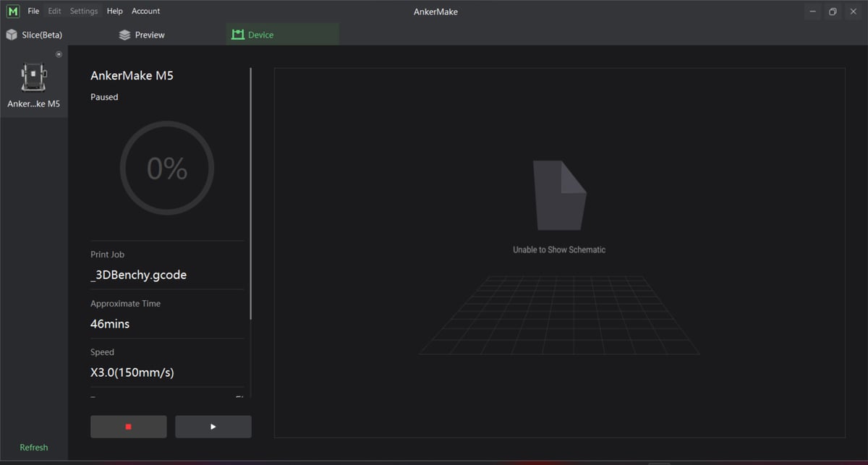
Task: Open the Help menu
Action: point(114,12)
